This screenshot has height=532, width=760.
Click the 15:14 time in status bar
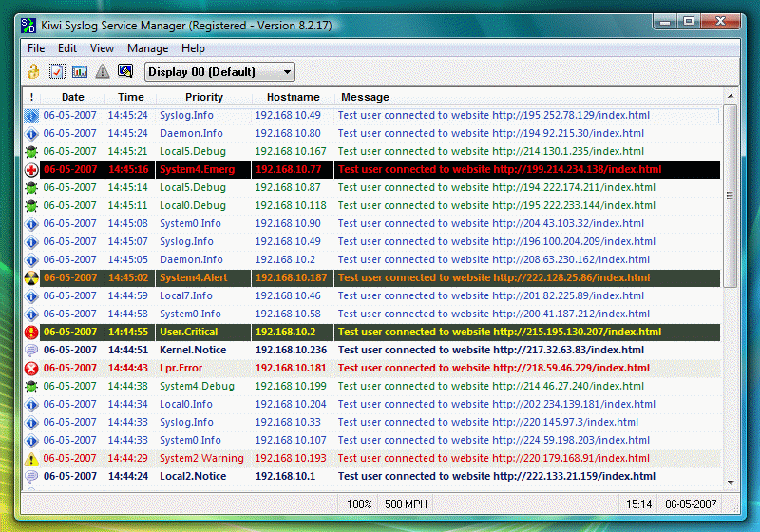click(x=638, y=504)
